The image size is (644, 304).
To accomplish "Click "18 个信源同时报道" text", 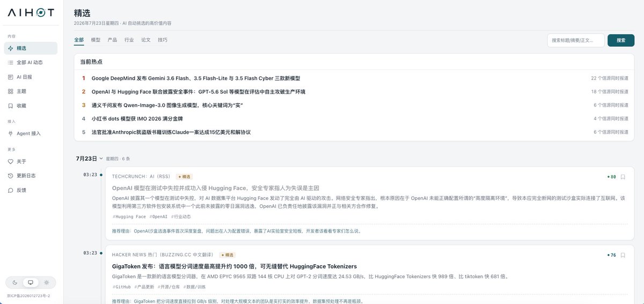I will click(x=610, y=92).
